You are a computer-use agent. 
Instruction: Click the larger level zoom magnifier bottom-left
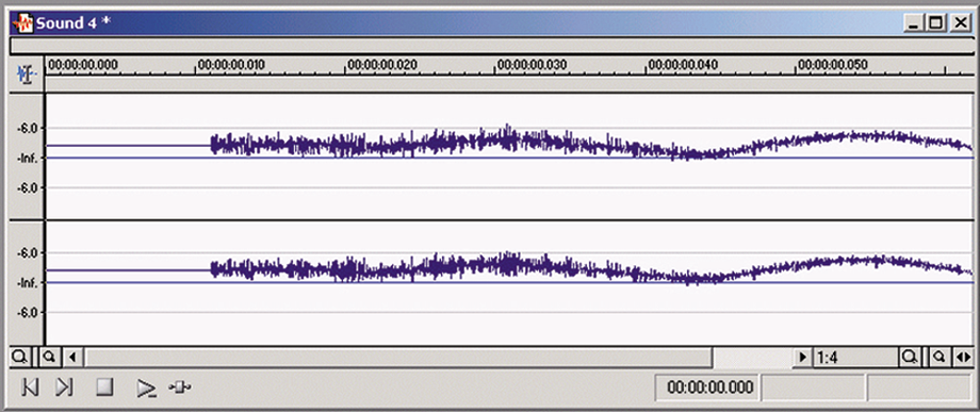click(x=19, y=357)
